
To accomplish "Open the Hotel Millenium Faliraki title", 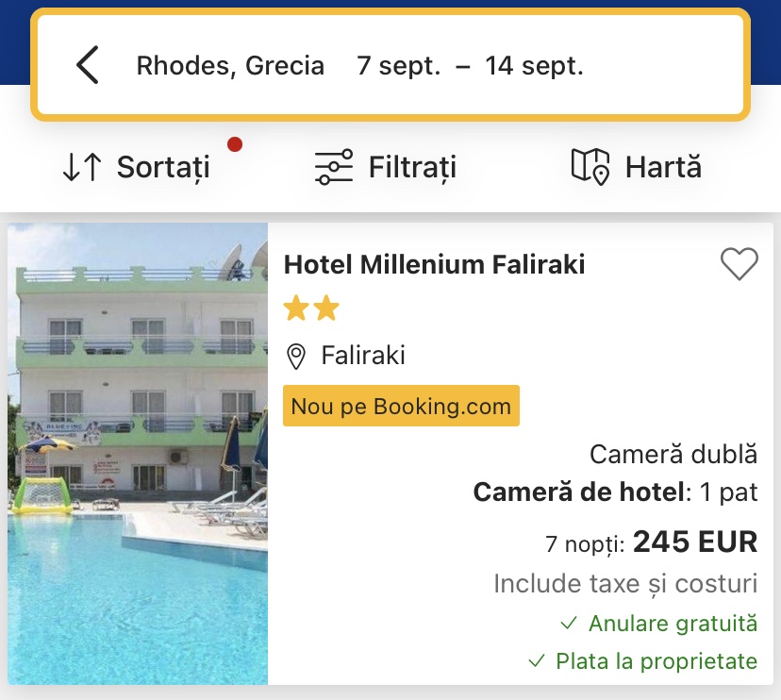I will (x=434, y=265).
